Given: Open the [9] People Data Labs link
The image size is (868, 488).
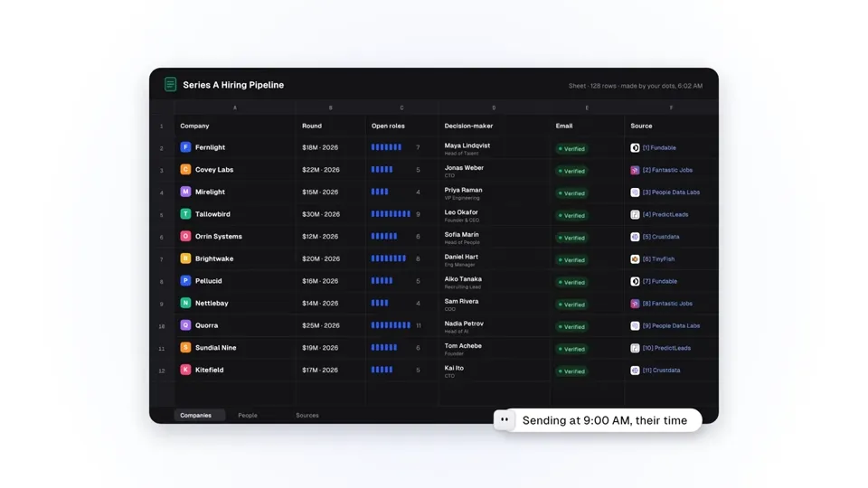Looking at the screenshot, I should click(x=672, y=326).
